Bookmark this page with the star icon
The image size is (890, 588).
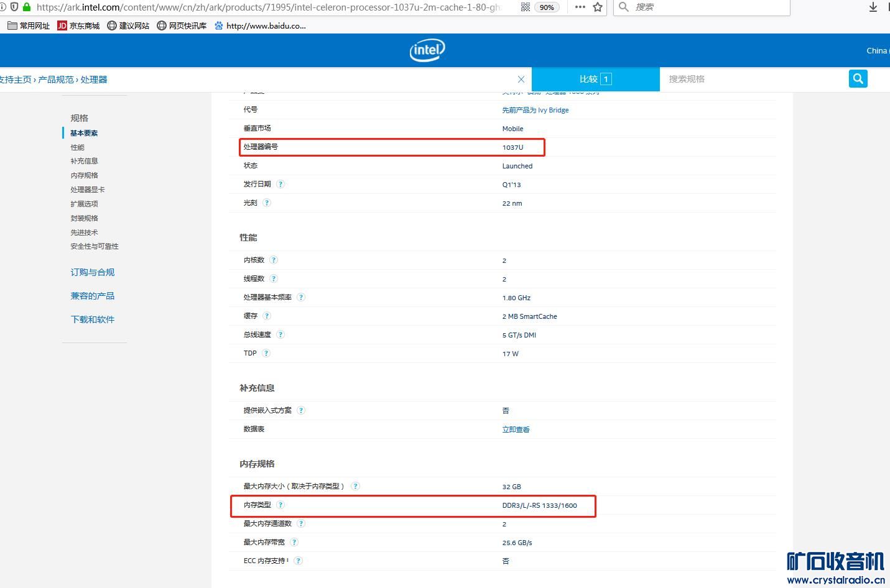(x=598, y=7)
